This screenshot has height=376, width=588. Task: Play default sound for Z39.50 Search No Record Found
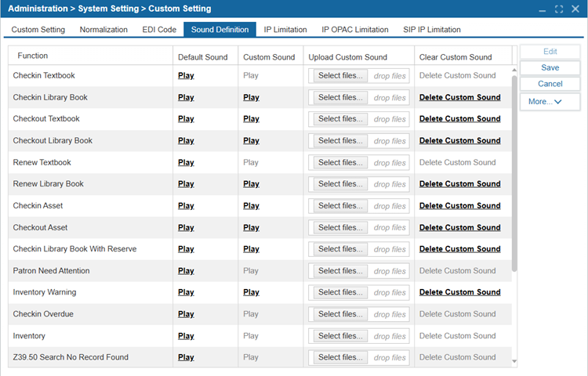[x=186, y=357]
